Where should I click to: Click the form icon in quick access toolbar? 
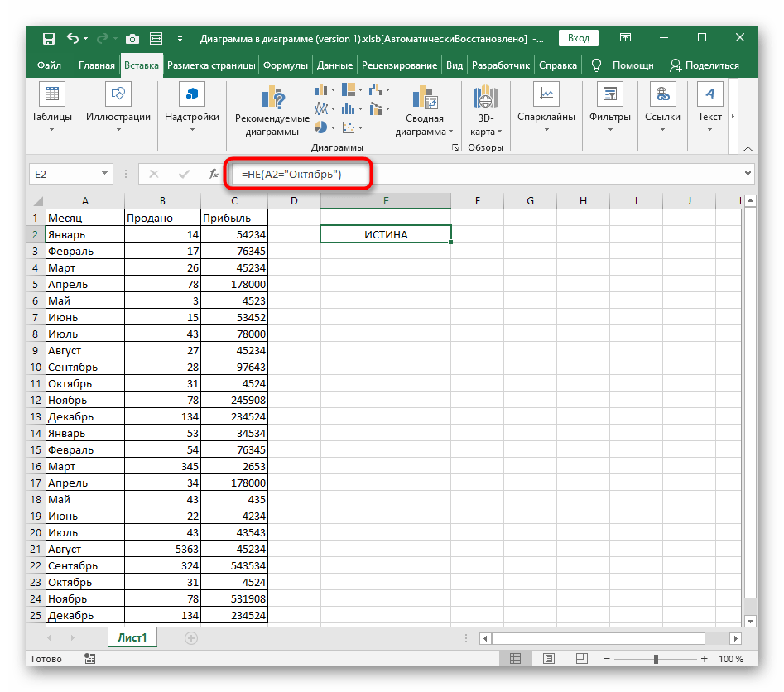(x=156, y=39)
